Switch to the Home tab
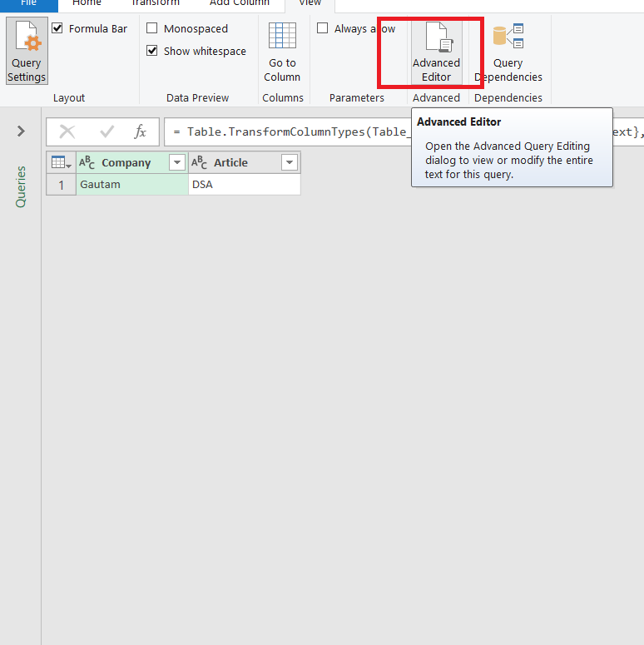This screenshot has height=645, width=644. coord(87,4)
